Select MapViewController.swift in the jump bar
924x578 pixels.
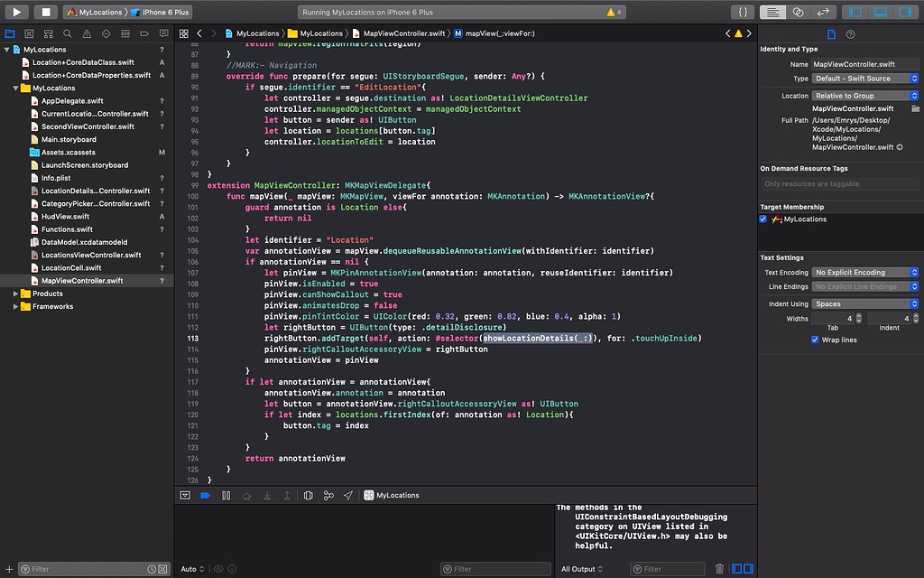[x=398, y=33]
